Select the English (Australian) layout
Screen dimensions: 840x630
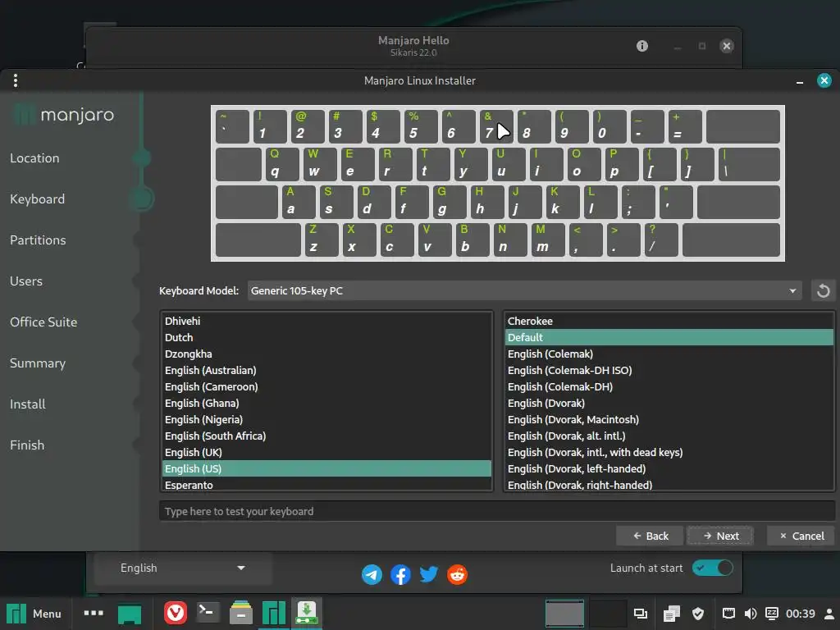pyautogui.click(x=326, y=370)
